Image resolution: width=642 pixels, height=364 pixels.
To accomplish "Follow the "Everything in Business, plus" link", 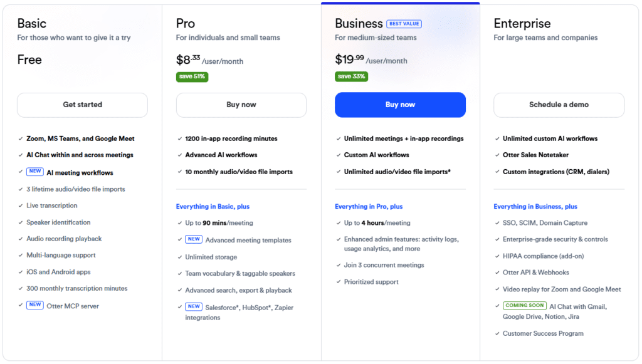I will pyautogui.click(x=535, y=206).
